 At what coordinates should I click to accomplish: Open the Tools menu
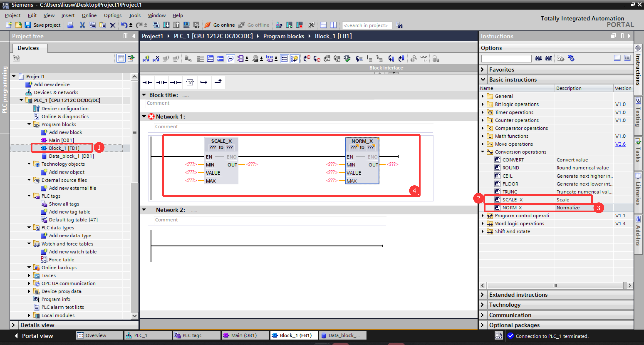(135, 15)
